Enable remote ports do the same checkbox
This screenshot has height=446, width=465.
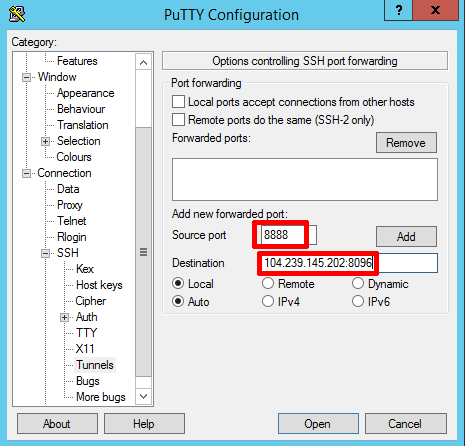[178, 119]
